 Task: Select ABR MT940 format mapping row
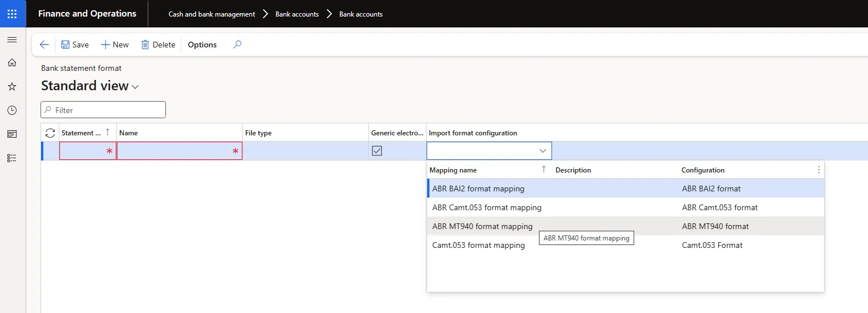(626, 226)
